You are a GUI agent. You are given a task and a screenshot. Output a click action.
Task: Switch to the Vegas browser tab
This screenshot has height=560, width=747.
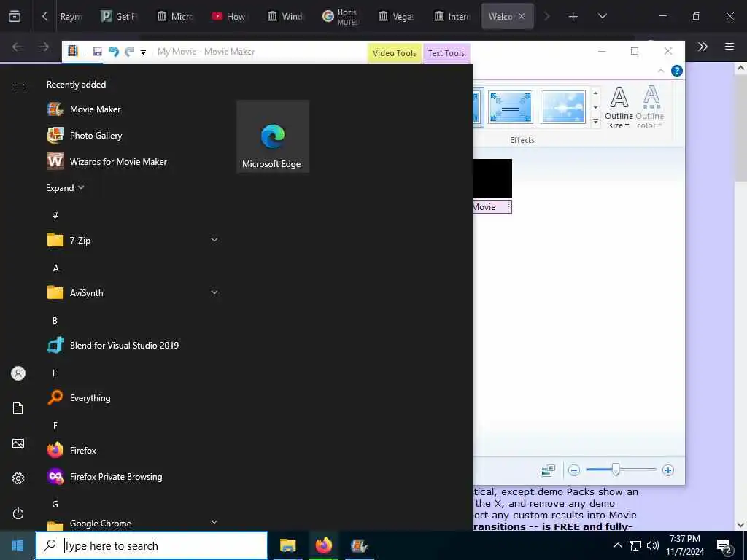(x=396, y=16)
